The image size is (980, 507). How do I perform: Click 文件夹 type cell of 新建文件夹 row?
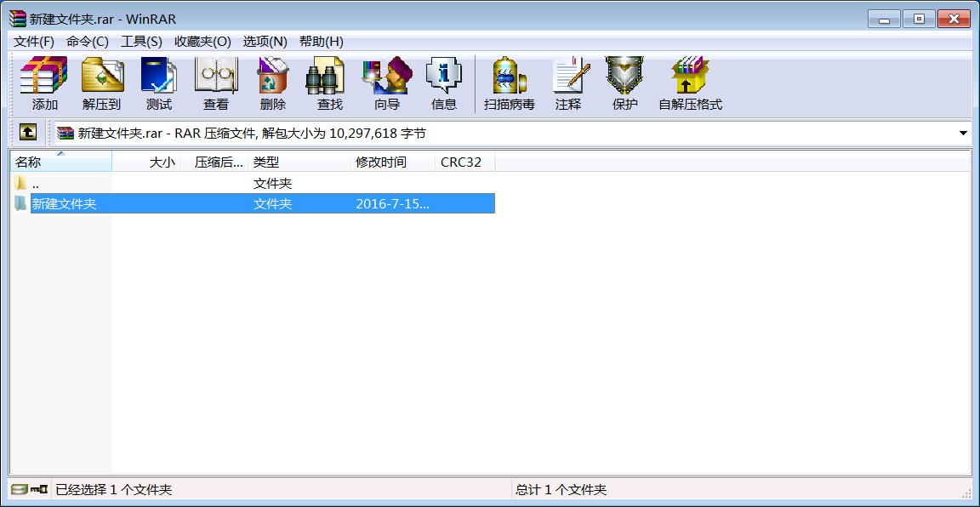click(272, 204)
